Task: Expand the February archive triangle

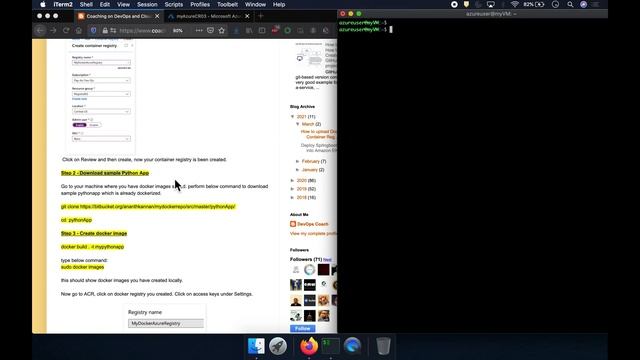Action: pos(298,161)
